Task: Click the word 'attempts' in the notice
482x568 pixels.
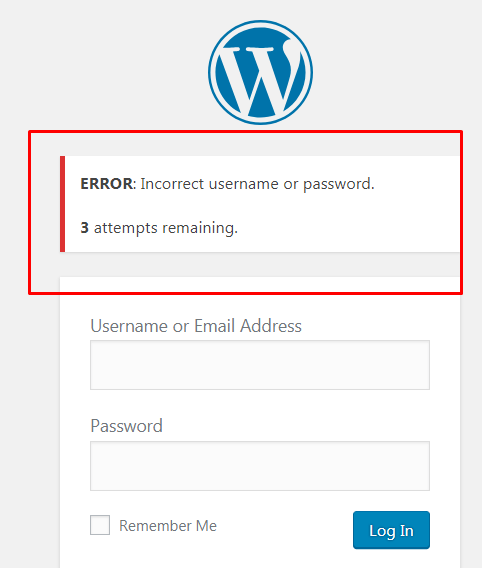Action: pyautogui.click(x=126, y=229)
